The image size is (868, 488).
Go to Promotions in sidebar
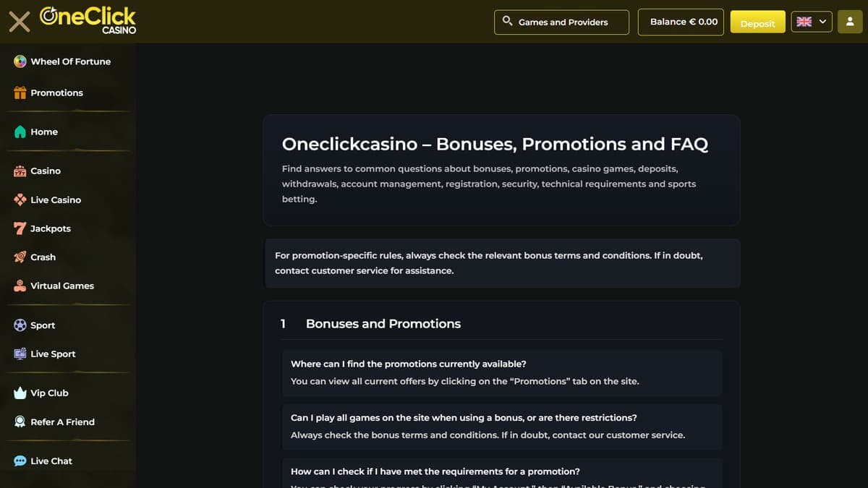56,93
